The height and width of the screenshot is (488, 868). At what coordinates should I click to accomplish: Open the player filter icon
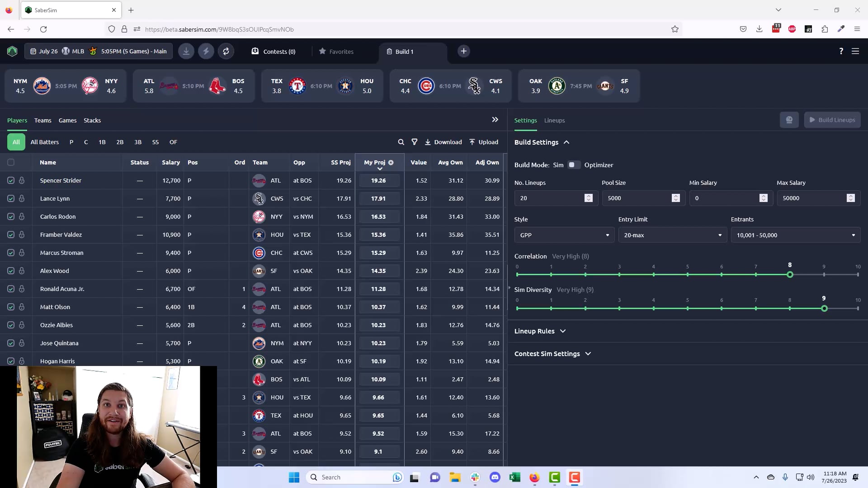[x=414, y=142]
